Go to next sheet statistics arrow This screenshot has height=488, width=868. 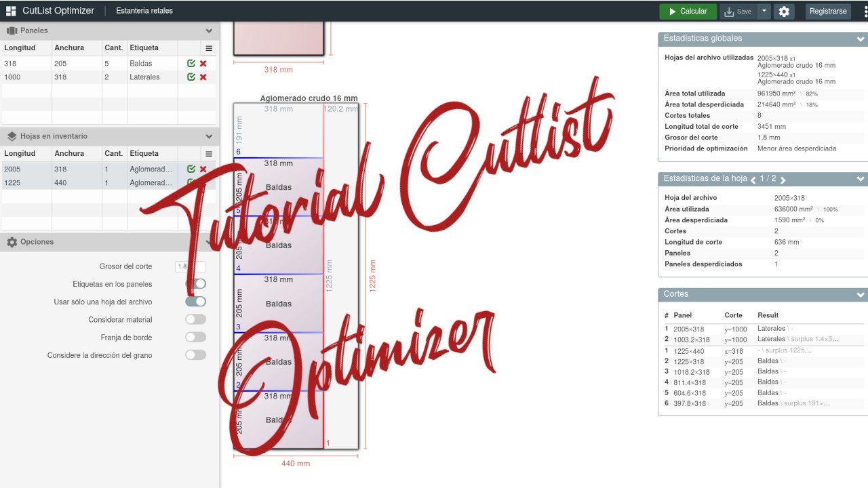click(x=783, y=180)
